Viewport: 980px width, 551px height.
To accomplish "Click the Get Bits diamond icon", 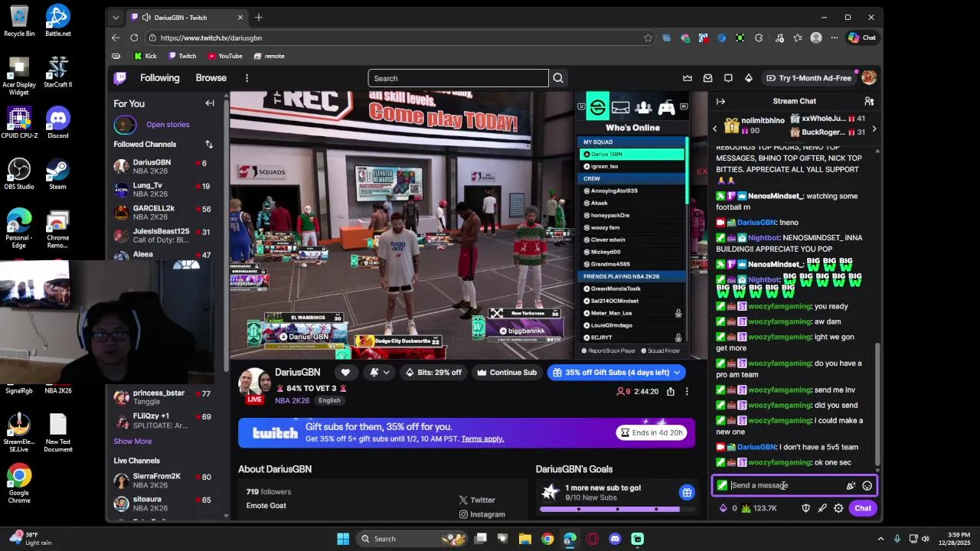I will point(749,78).
